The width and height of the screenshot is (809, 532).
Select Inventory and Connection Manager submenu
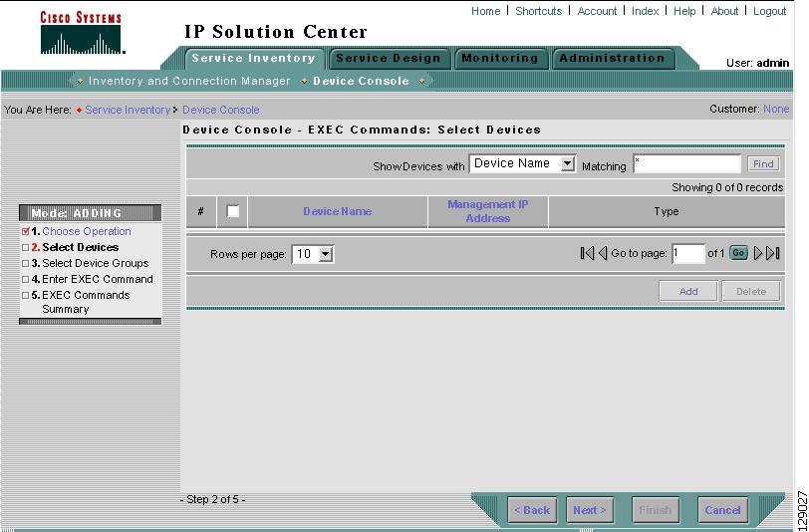189,81
